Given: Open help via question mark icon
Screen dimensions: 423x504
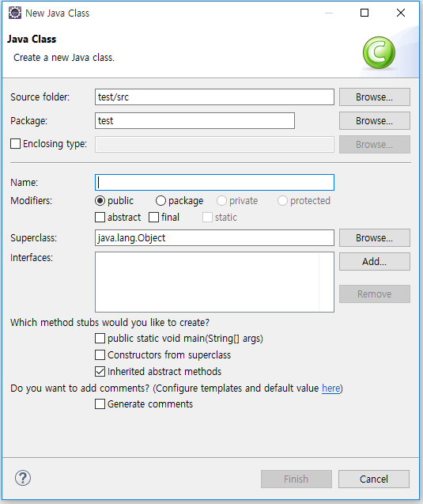Looking at the screenshot, I should (x=23, y=478).
